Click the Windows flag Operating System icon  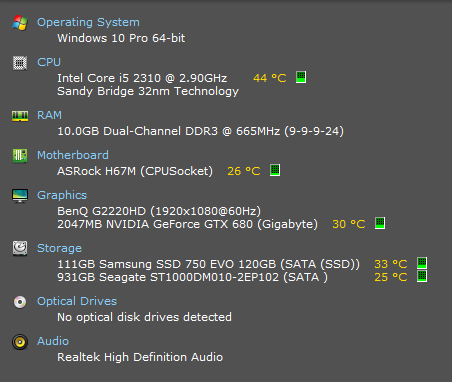coord(20,23)
